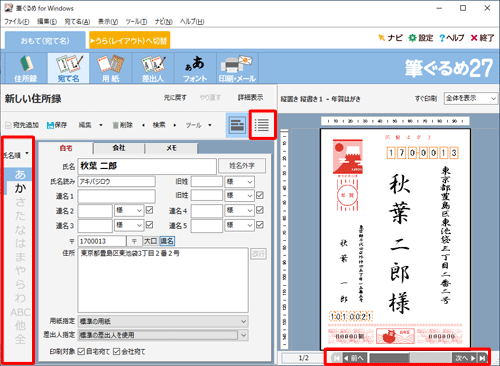The width and height of the screenshot is (500, 366).
Task: Toggle 連名1 print checkbox
Action: click(x=260, y=195)
